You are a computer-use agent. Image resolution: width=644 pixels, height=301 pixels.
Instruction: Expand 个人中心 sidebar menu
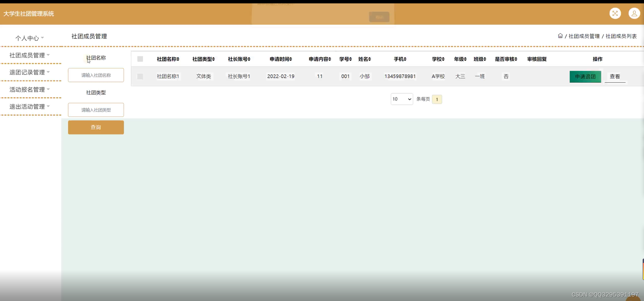30,38
